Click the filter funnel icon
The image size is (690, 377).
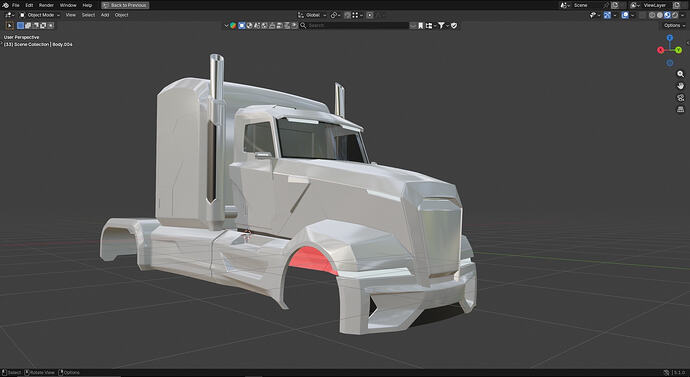tap(441, 26)
